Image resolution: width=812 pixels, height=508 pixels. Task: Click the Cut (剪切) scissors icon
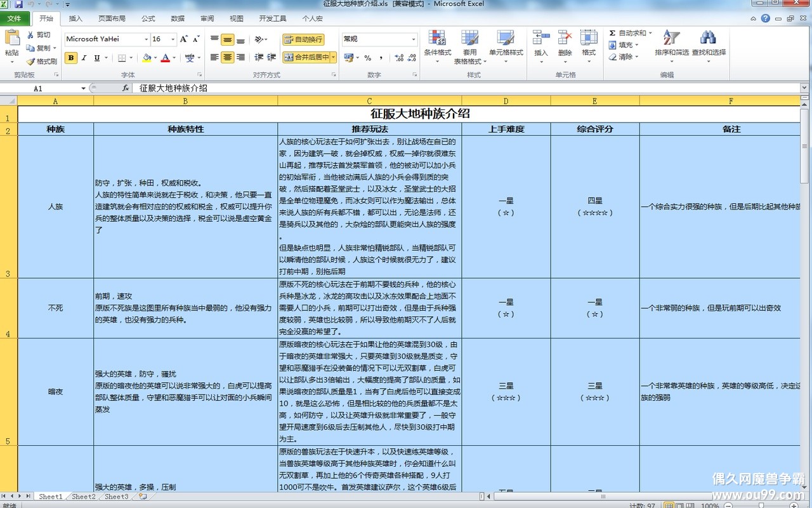(30, 35)
